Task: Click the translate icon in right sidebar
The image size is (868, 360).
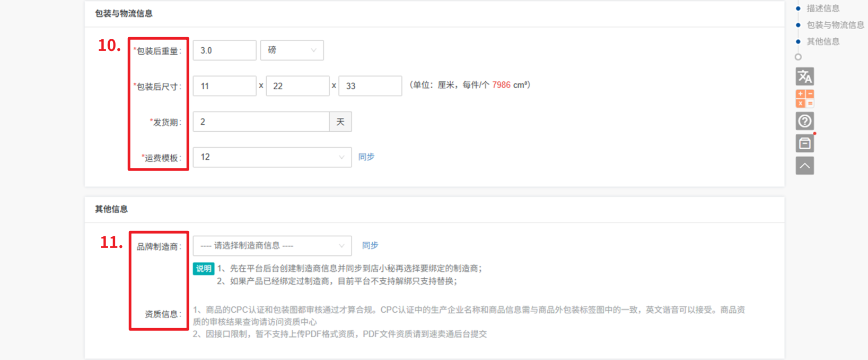Action: [x=804, y=76]
